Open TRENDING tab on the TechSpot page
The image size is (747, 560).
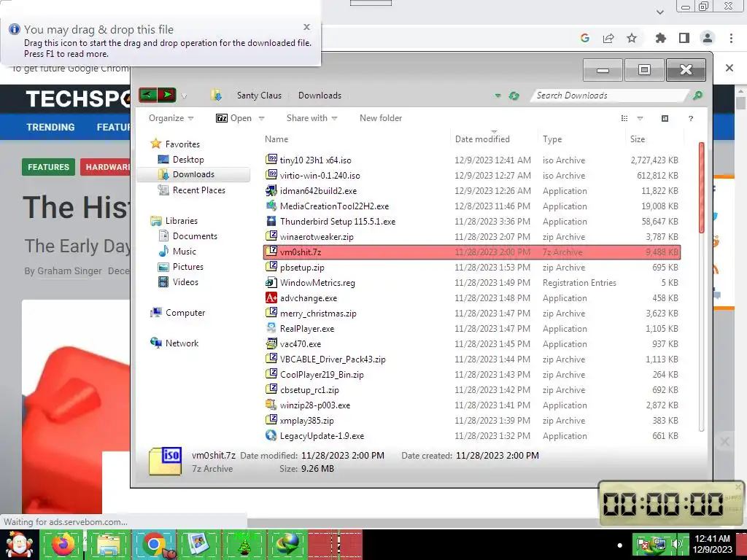(50, 127)
